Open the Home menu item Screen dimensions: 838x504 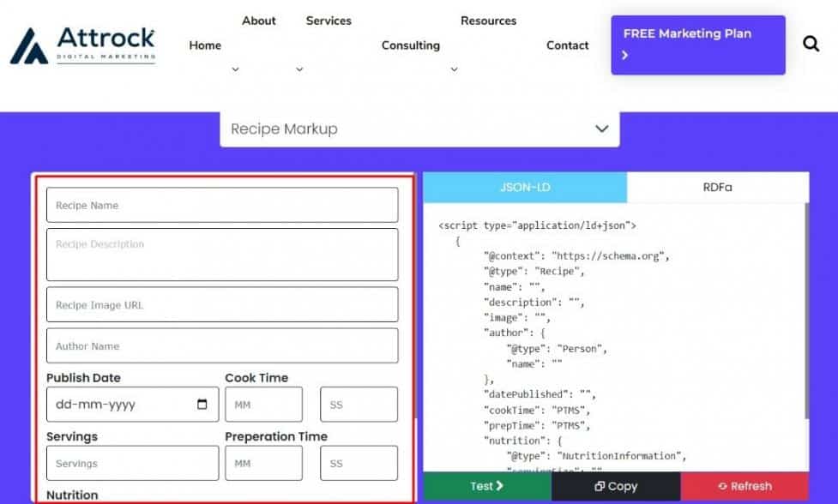click(205, 45)
